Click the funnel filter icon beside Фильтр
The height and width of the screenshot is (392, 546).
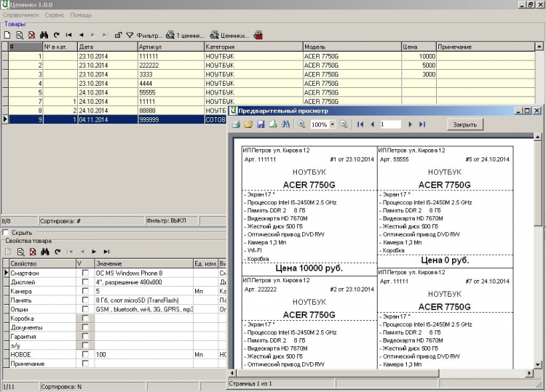(x=130, y=35)
